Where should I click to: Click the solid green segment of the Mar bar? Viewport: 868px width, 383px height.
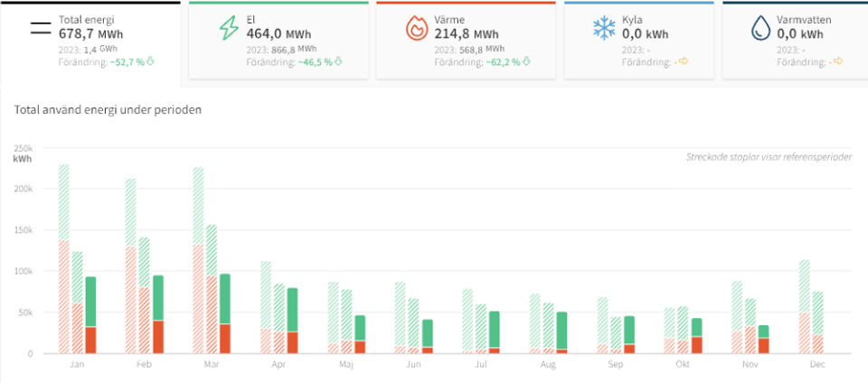click(x=225, y=299)
